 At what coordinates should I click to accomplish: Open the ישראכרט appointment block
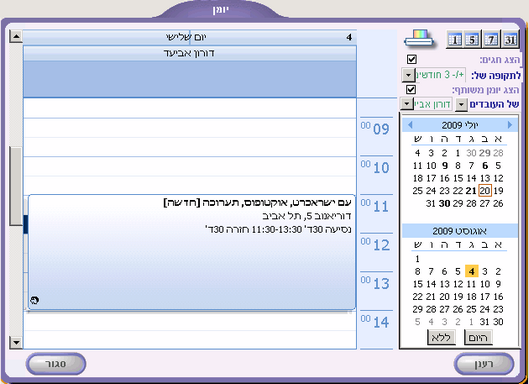[x=192, y=252]
